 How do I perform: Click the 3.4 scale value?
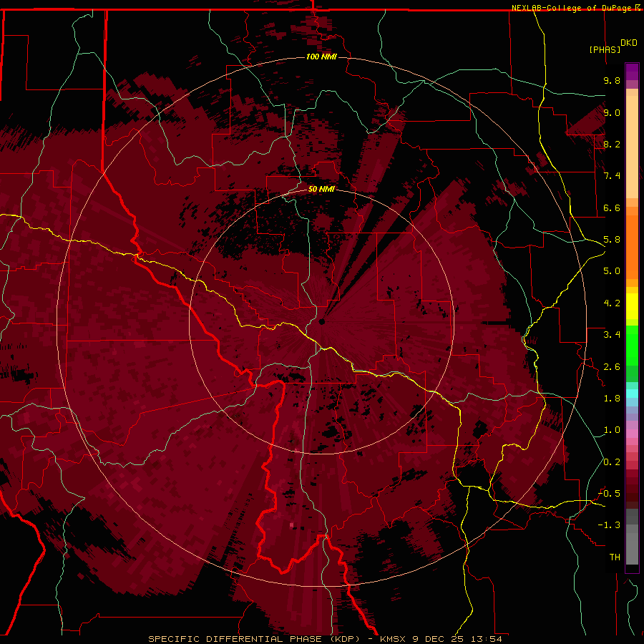pyautogui.click(x=612, y=335)
